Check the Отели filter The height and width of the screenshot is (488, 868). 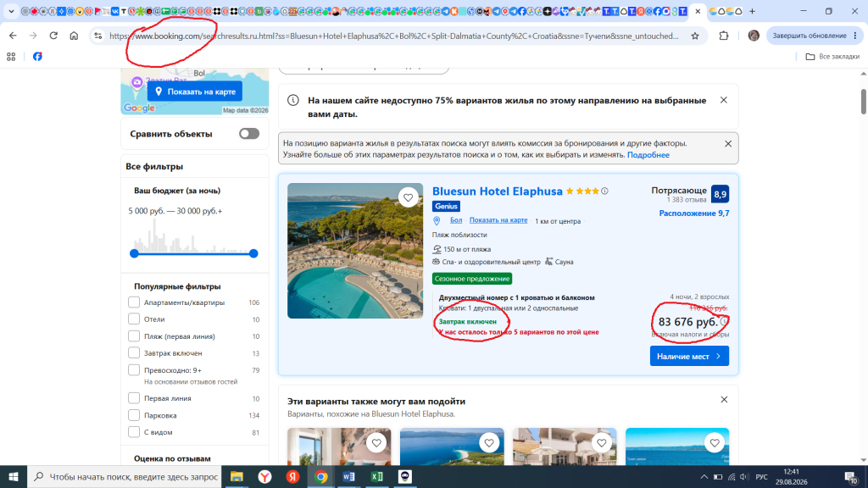point(134,319)
